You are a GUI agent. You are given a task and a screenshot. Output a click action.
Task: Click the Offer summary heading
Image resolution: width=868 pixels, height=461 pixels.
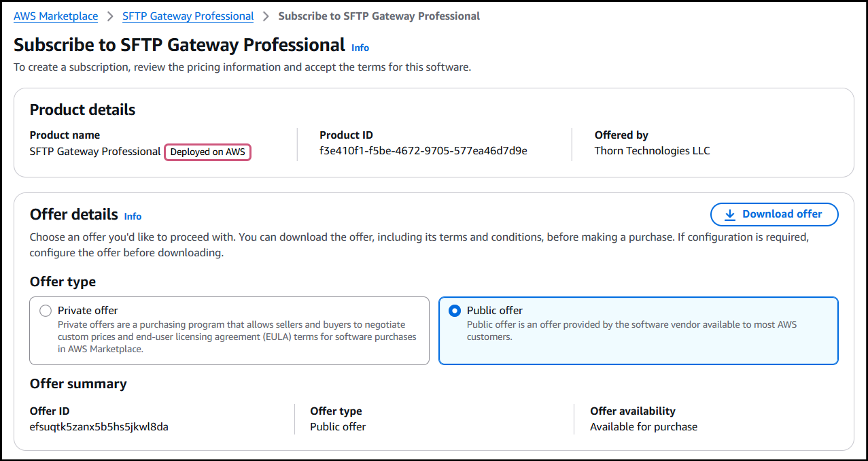point(78,383)
